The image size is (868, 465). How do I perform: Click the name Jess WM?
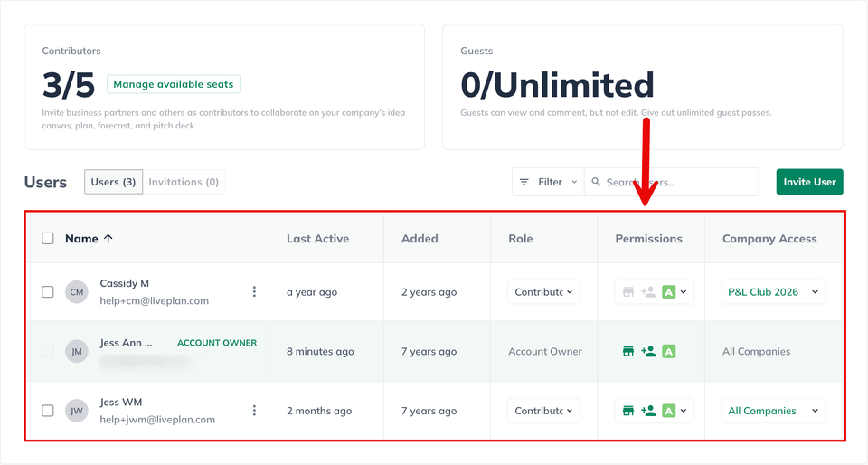(121, 402)
